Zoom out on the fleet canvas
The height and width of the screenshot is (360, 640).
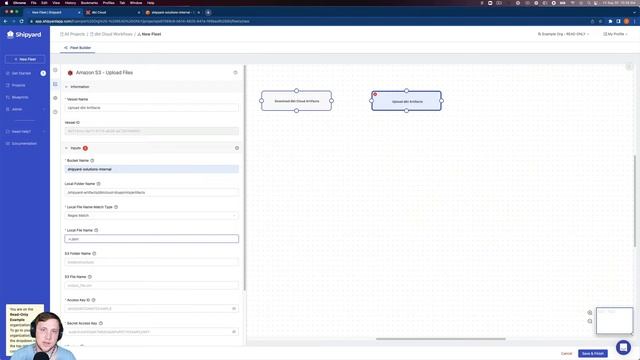(x=590, y=322)
